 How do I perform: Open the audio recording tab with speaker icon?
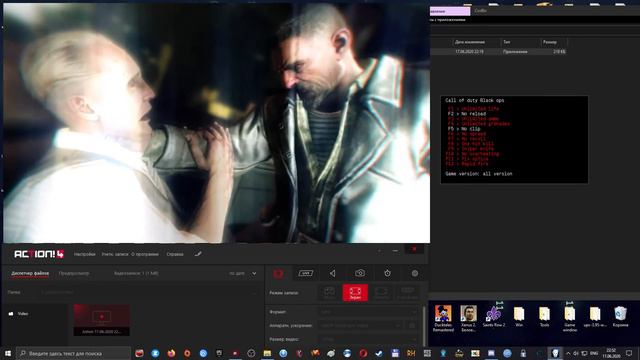tap(333, 273)
